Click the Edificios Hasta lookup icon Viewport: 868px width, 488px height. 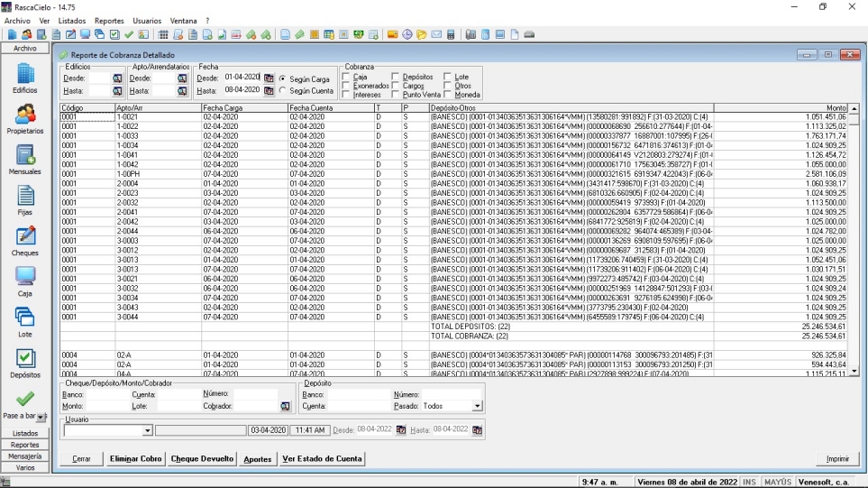coord(117,91)
